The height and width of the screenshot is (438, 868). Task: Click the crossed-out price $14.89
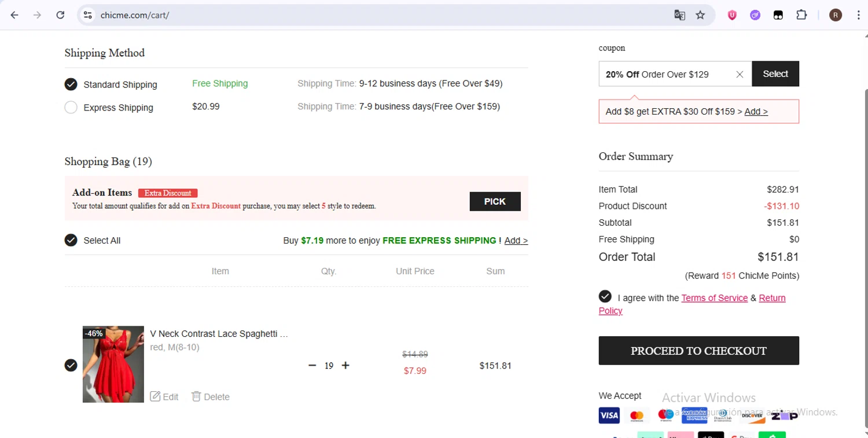tap(415, 354)
